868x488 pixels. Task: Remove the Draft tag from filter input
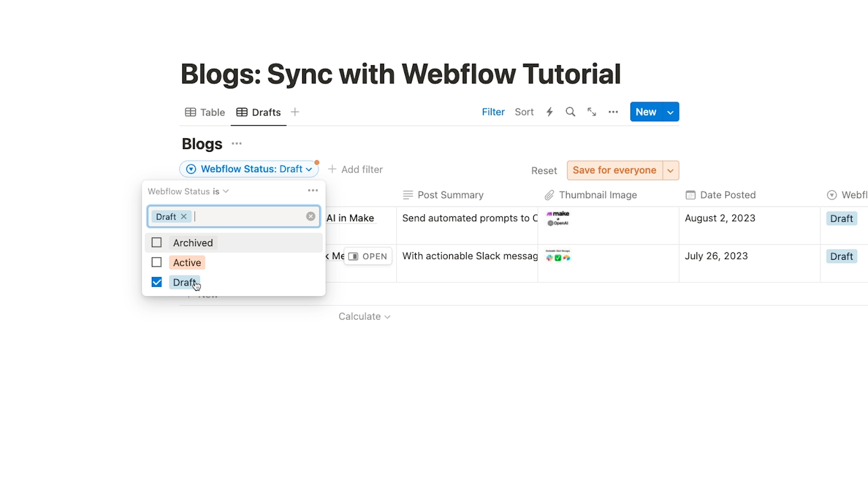184,216
